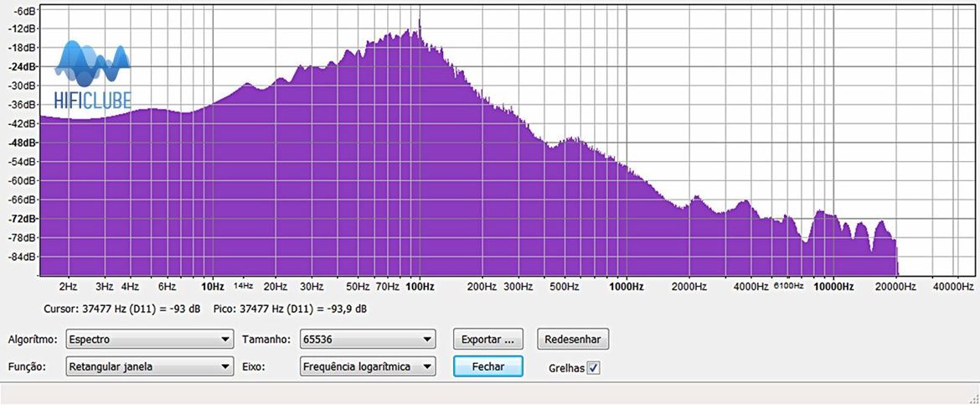
Task: Open the Algoritmo dropdown showing Espectro
Action: pyautogui.click(x=149, y=340)
